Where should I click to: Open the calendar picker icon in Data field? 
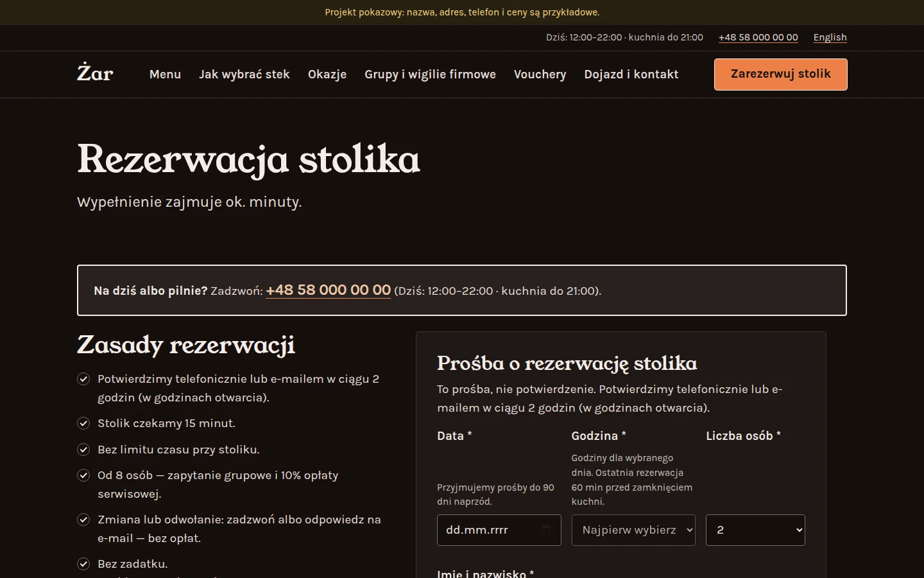545,530
